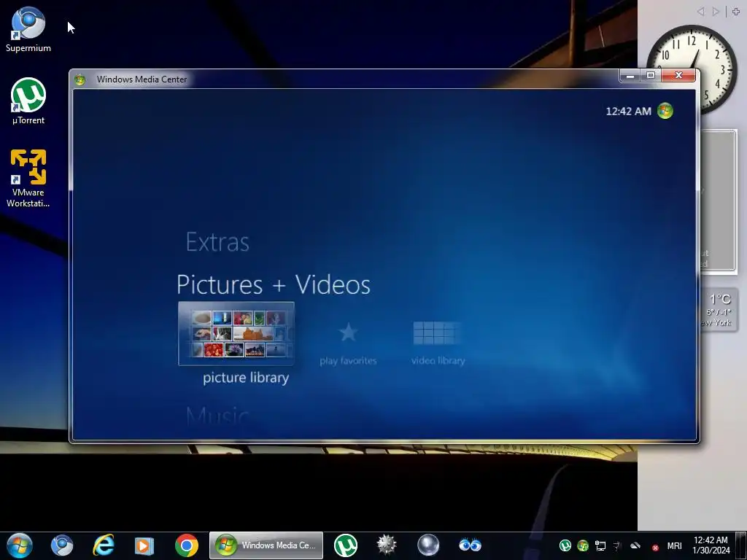Click the blue eyes taskbar icon
This screenshot has width=747, height=560.
tap(470, 545)
